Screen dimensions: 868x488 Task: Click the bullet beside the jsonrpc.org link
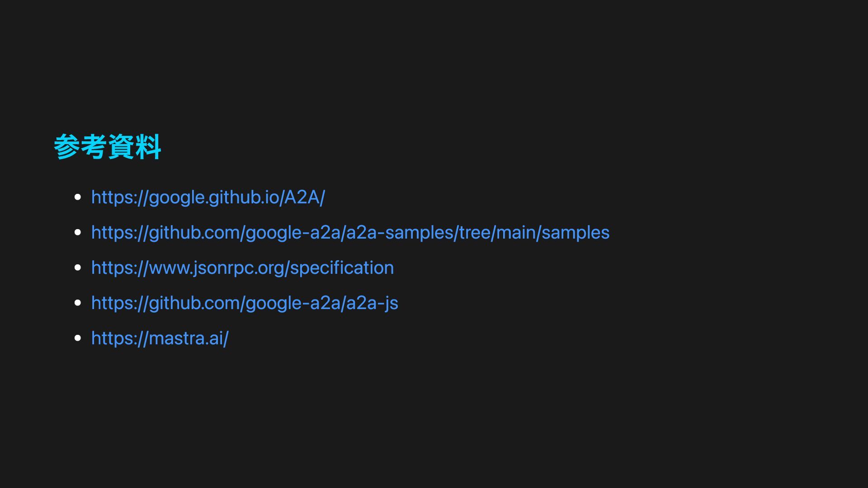(x=78, y=267)
